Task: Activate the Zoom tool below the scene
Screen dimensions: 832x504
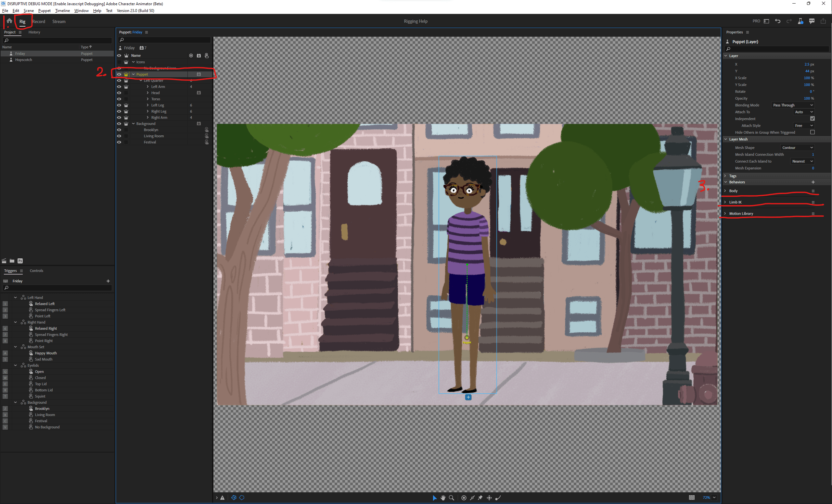Action: [451, 498]
